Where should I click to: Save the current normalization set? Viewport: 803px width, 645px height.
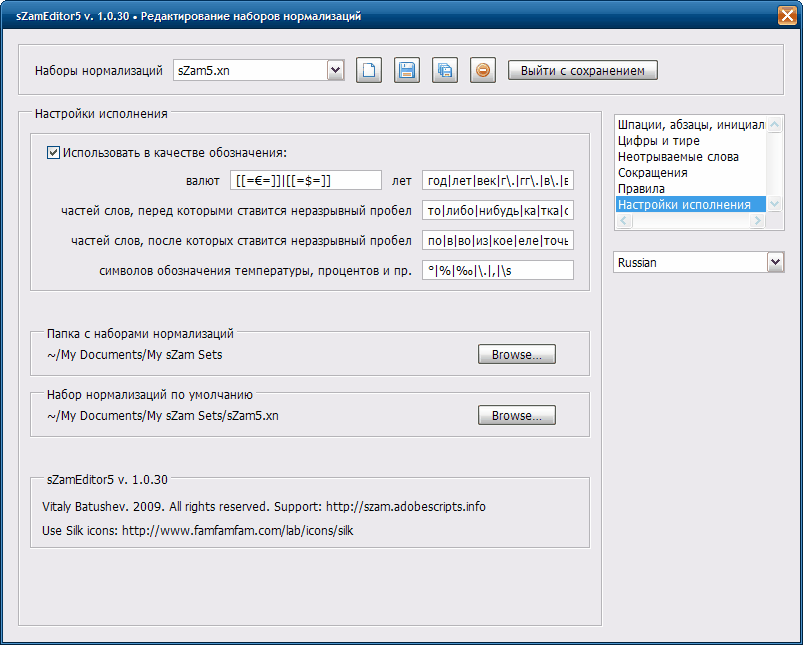(x=407, y=70)
